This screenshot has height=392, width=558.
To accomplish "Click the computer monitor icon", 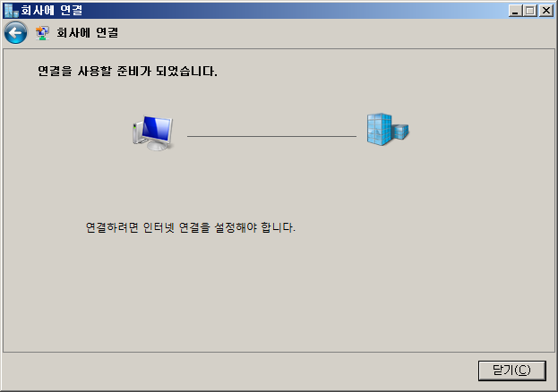I will (x=153, y=132).
